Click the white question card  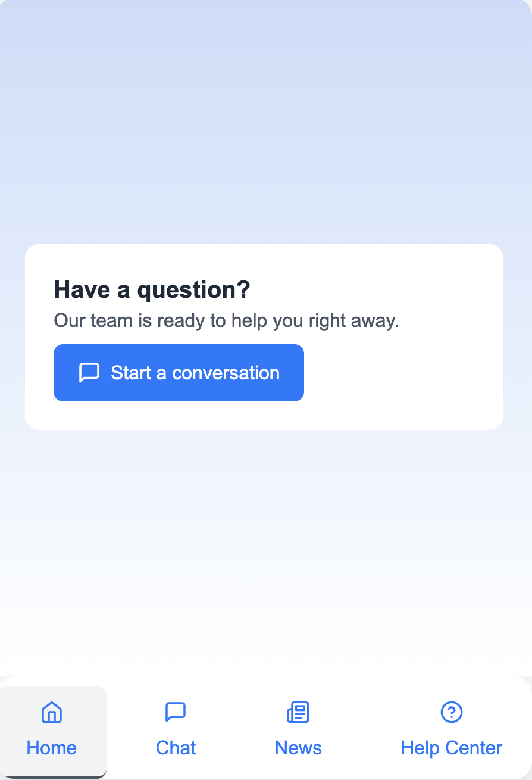pos(264,336)
